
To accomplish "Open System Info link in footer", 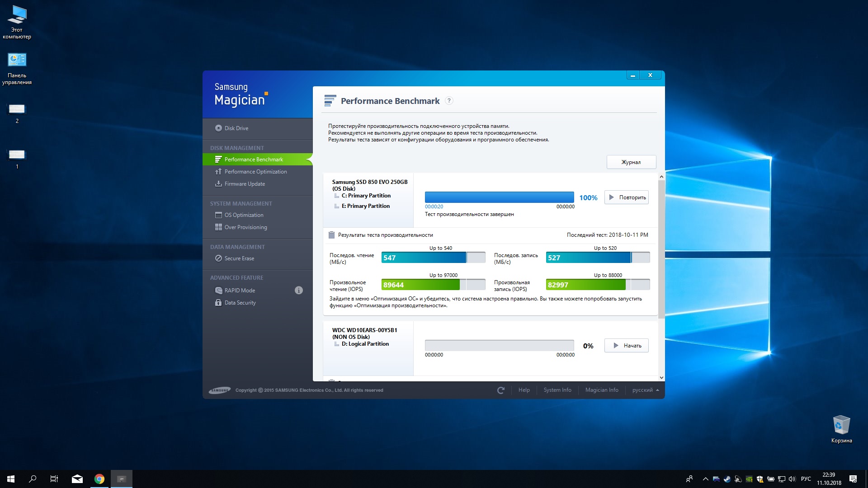I will pyautogui.click(x=557, y=390).
